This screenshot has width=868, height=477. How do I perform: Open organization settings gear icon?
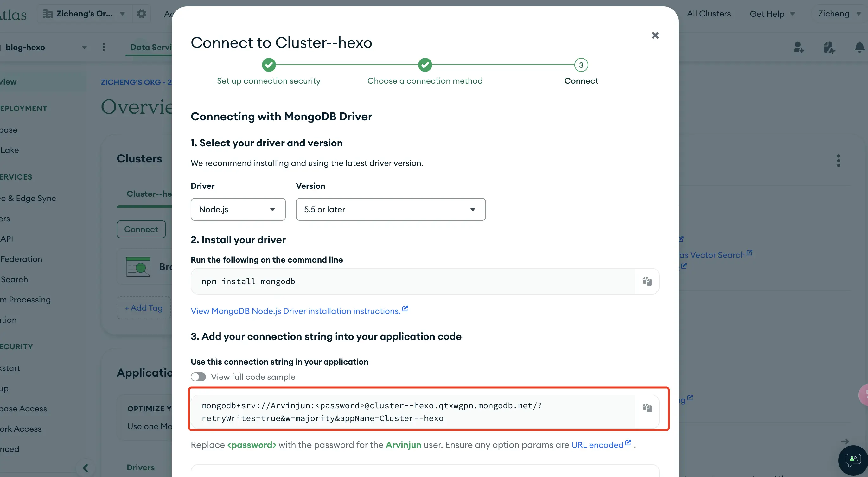click(x=142, y=14)
